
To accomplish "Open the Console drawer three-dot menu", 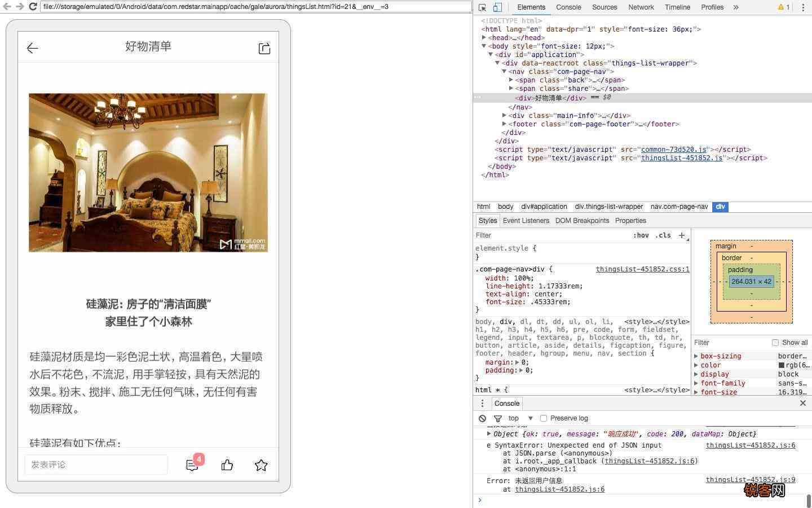I will pos(482,404).
